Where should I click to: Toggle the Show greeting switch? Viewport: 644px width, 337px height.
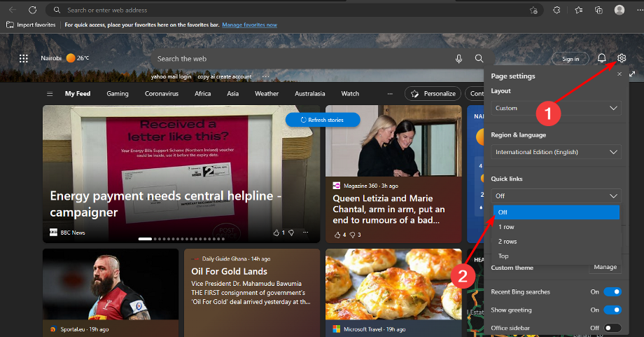[612, 310]
